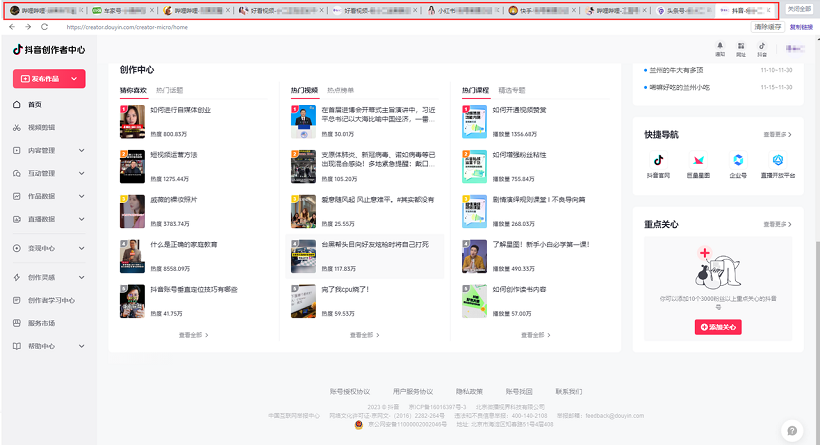Click the 添加关心 button
Viewport: 820px width, 445px height.
click(718, 327)
